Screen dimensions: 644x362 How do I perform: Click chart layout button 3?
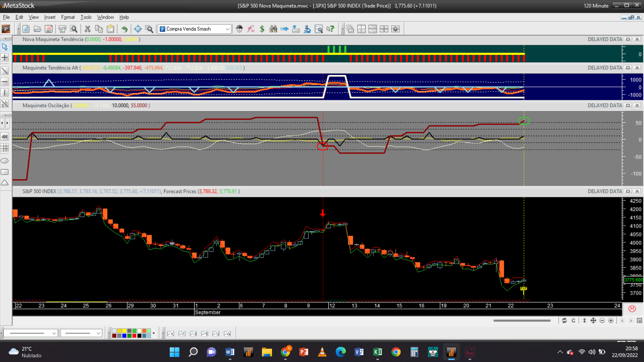tap(193, 334)
